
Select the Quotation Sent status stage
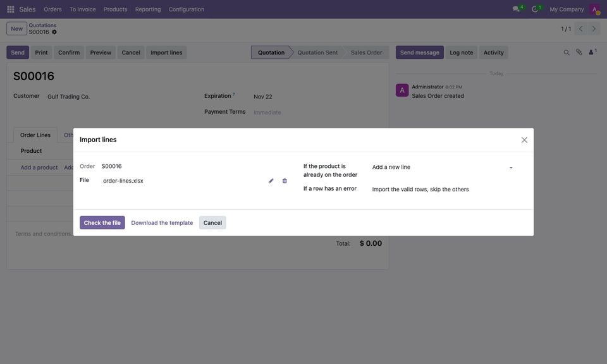click(x=317, y=52)
